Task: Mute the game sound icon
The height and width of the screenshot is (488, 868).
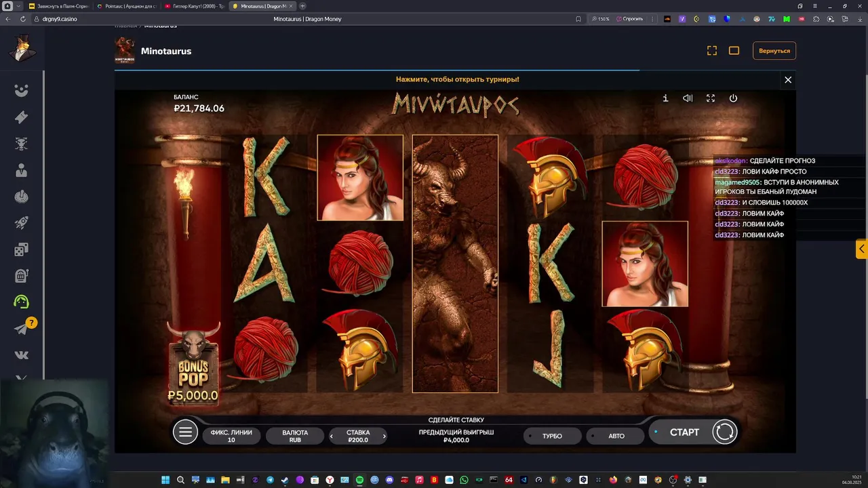Action: tap(688, 98)
